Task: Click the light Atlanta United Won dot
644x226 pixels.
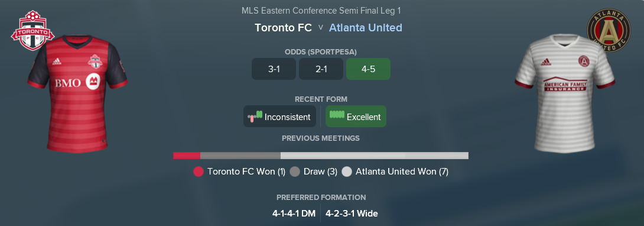Action: (347, 172)
